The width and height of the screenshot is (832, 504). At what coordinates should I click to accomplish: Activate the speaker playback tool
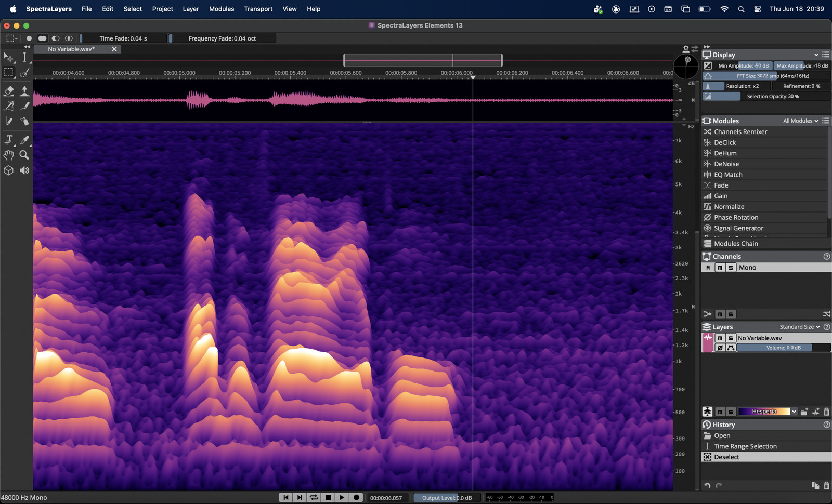click(24, 170)
